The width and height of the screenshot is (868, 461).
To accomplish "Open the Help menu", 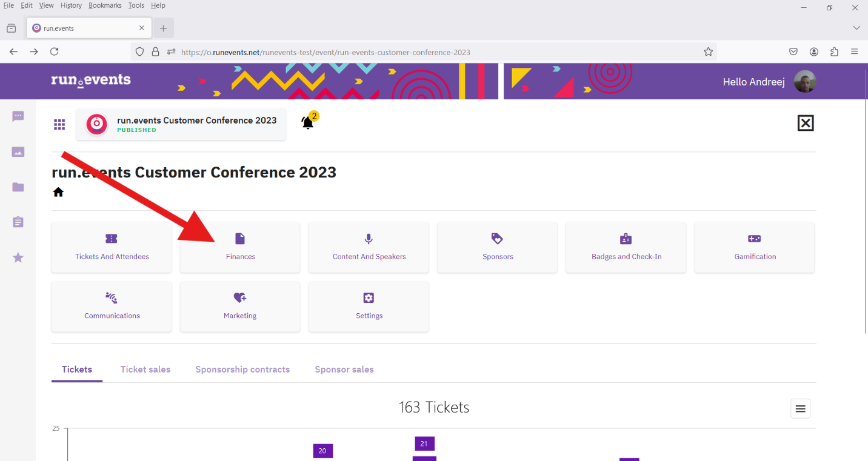I will click(158, 5).
